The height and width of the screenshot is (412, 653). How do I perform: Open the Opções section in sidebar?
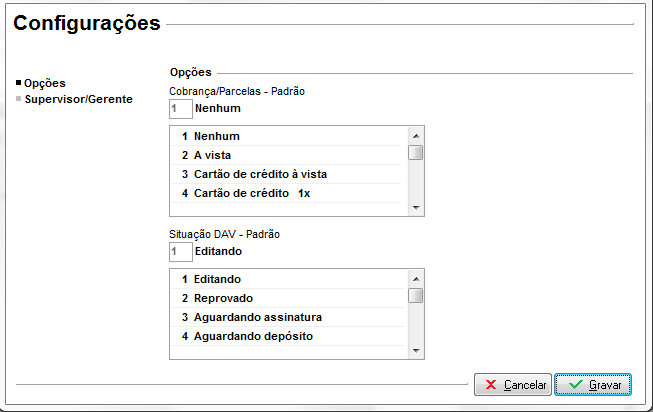point(44,83)
